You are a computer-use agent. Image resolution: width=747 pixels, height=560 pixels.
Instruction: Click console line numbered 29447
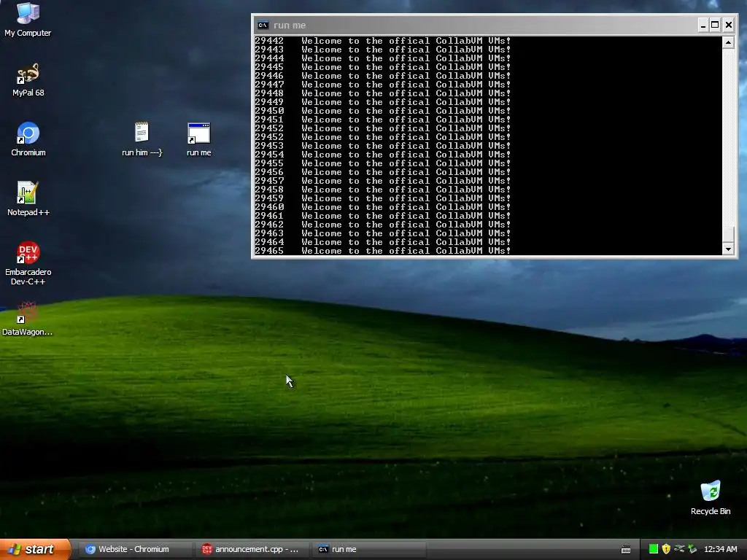pos(382,85)
